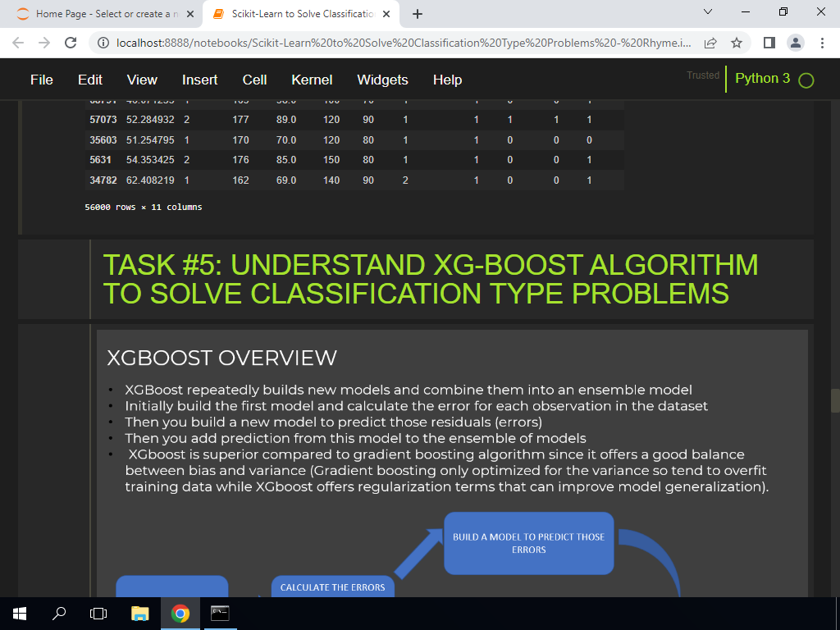
Task: Select the Scikit-Learn to Solve Classification tab
Action: [301, 15]
